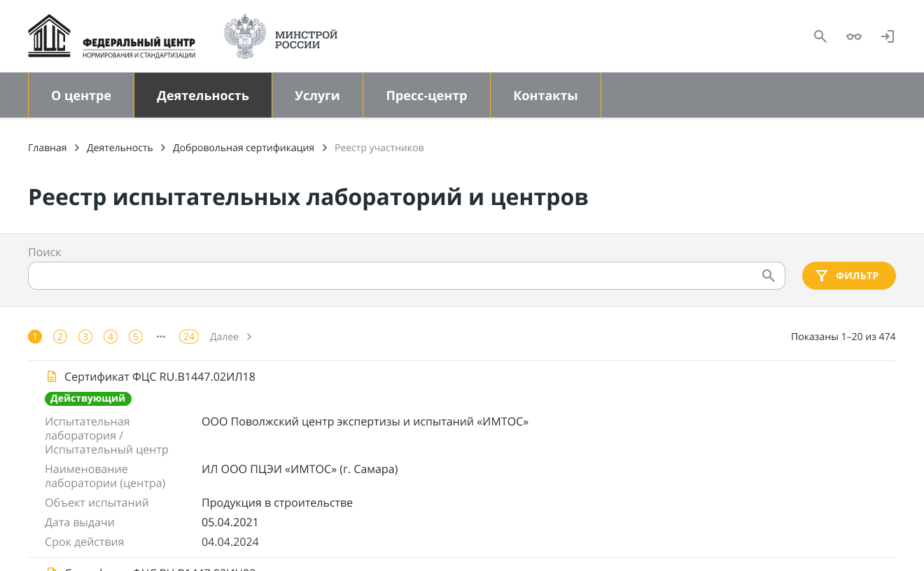This screenshot has height=571, width=924.
Task: Open the Услуги menu
Action: (x=317, y=96)
